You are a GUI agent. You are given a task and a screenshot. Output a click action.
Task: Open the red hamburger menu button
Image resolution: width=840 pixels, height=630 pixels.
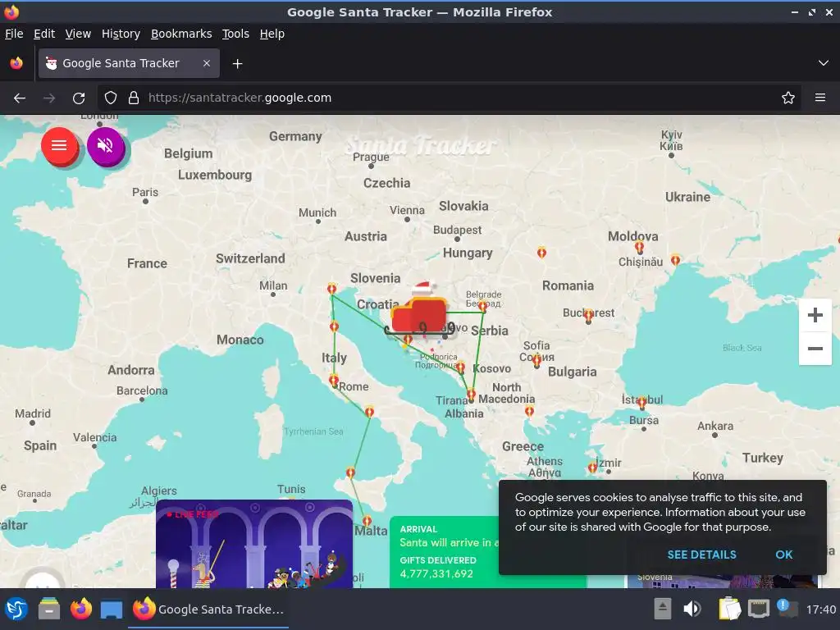[x=59, y=145]
